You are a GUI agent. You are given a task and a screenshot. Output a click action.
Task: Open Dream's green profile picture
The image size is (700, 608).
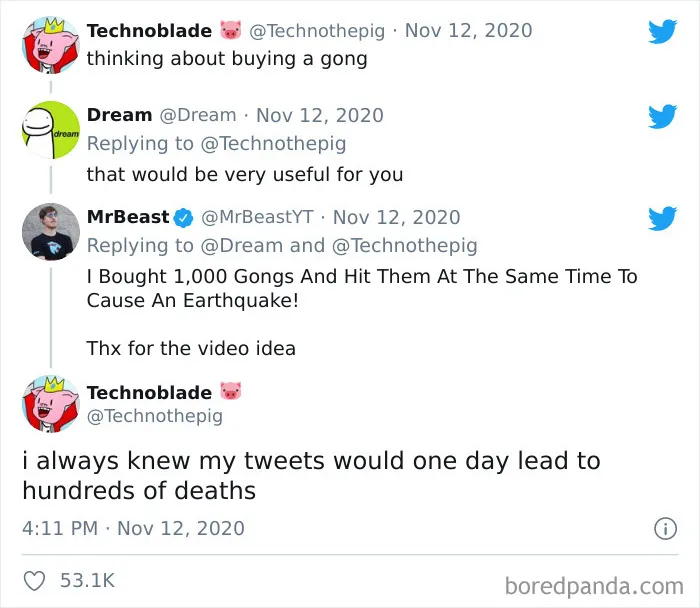pos(51,130)
